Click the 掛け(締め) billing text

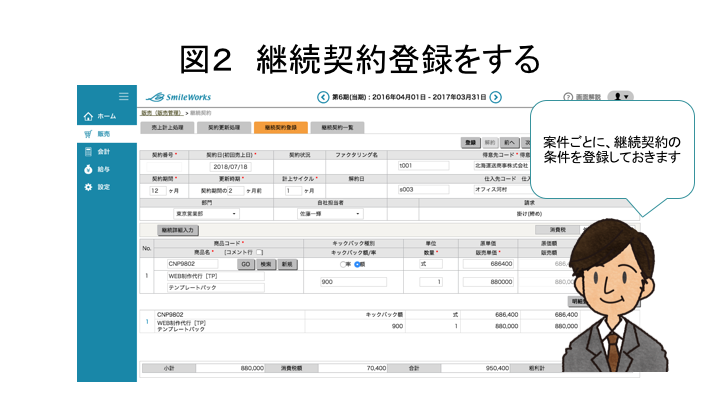pyautogui.click(x=529, y=214)
